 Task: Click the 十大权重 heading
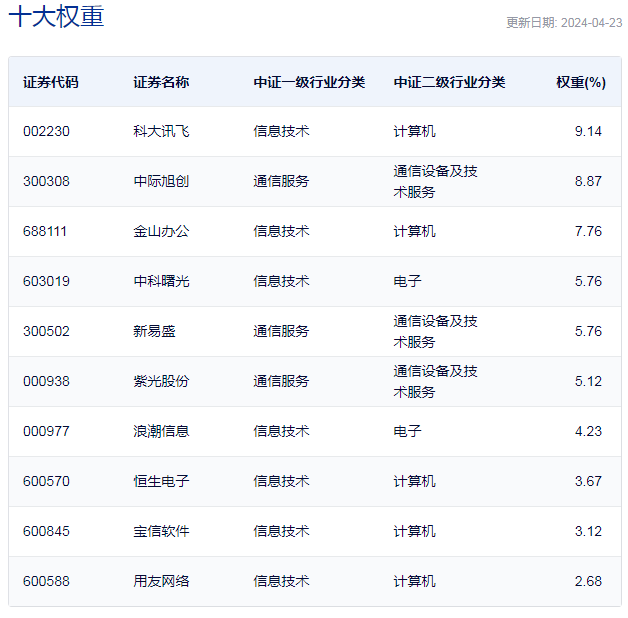pyautogui.click(x=56, y=16)
